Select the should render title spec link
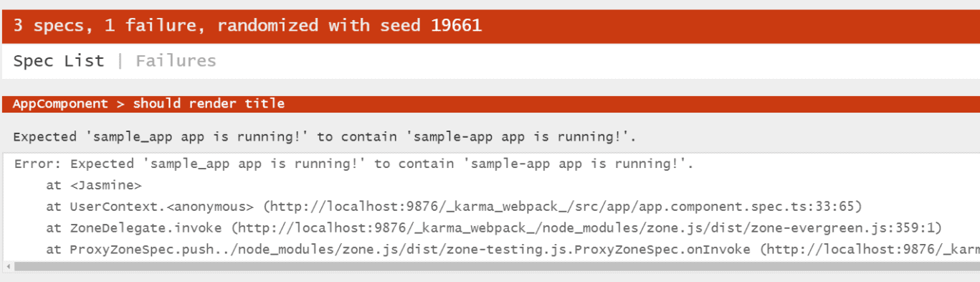The width and height of the screenshot is (980, 282). (209, 103)
